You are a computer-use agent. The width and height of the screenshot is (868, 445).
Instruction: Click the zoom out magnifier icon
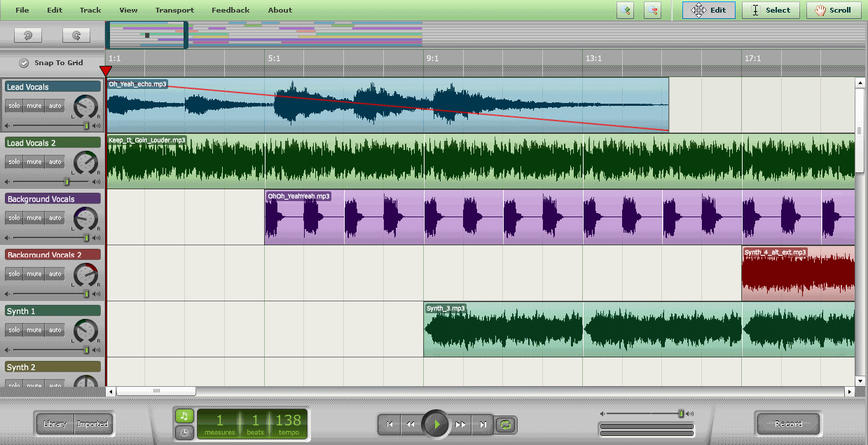(653, 10)
